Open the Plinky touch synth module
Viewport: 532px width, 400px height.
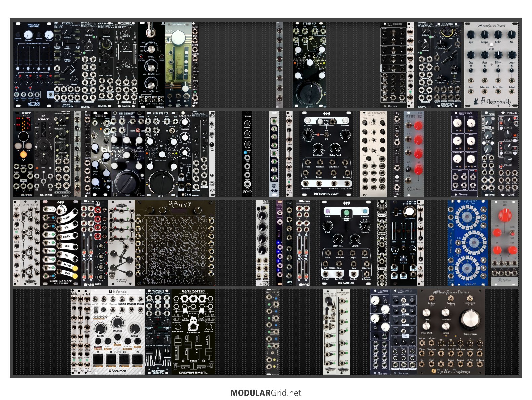pos(175,243)
